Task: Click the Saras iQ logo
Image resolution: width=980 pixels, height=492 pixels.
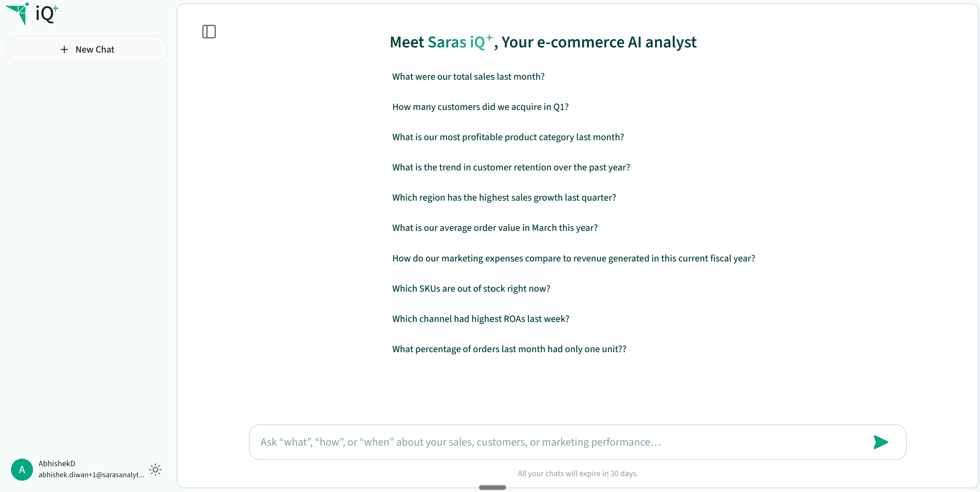Action: click(x=33, y=14)
